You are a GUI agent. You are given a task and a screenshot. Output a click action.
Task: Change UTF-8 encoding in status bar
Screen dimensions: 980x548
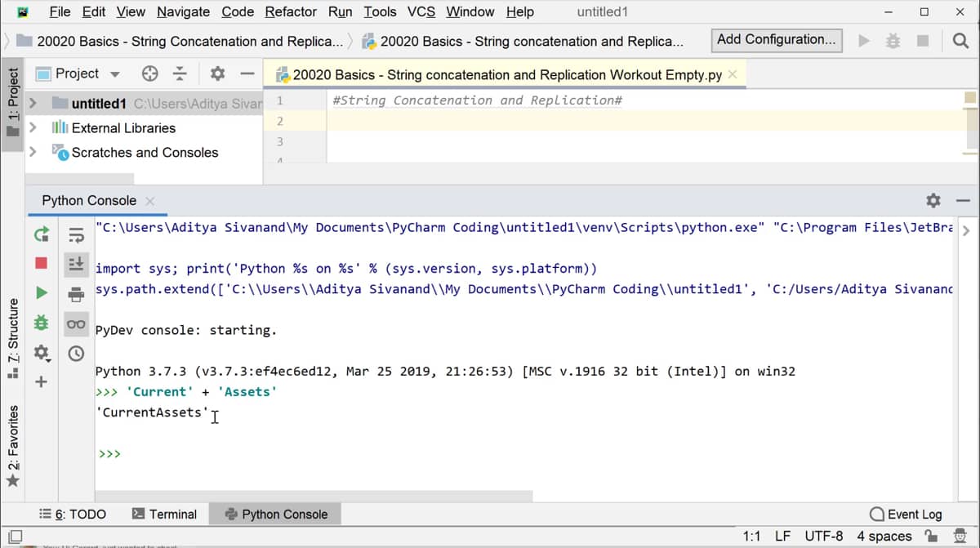(823, 537)
